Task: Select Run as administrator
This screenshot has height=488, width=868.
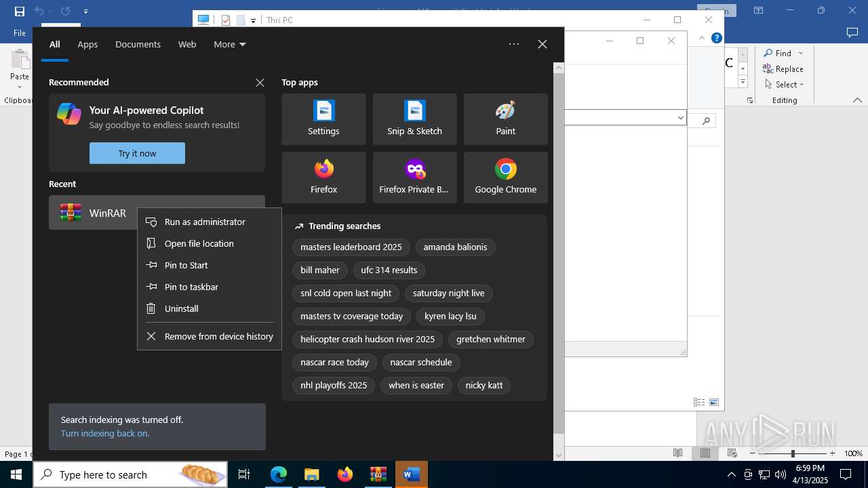Action: pyautogui.click(x=210, y=222)
